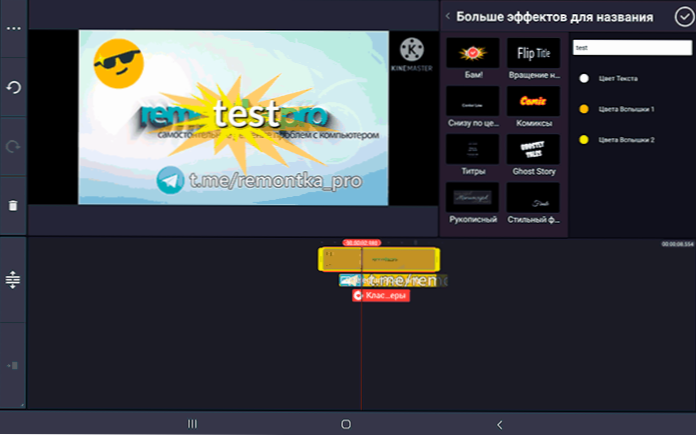Tap the Android back navigation button
The height and width of the screenshot is (435, 696).
(x=500, y=425)
